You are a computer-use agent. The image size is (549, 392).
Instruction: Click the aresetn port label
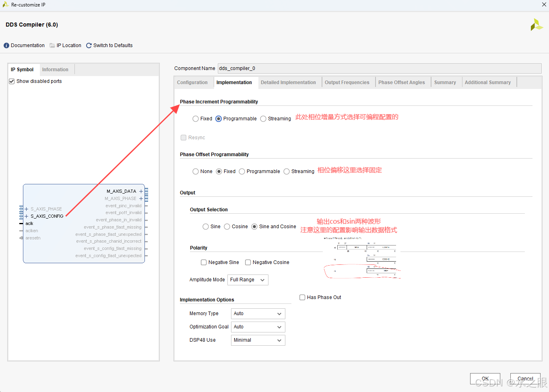(x=33, y=238)
